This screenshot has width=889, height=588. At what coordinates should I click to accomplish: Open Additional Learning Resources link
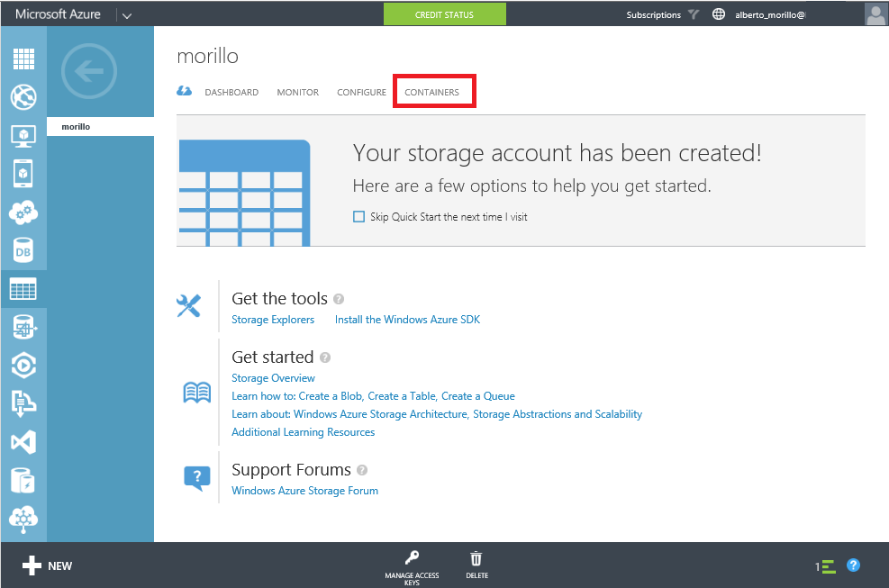(303, 432)
